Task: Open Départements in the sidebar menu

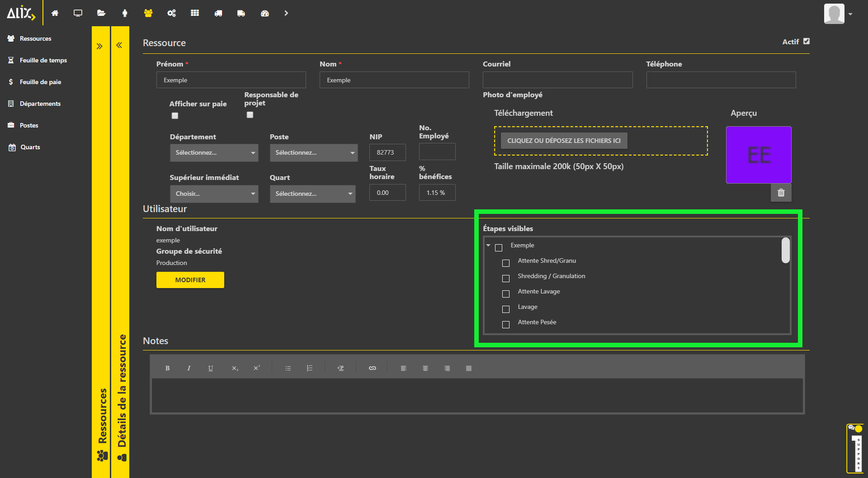Action: tap(40, 104)
